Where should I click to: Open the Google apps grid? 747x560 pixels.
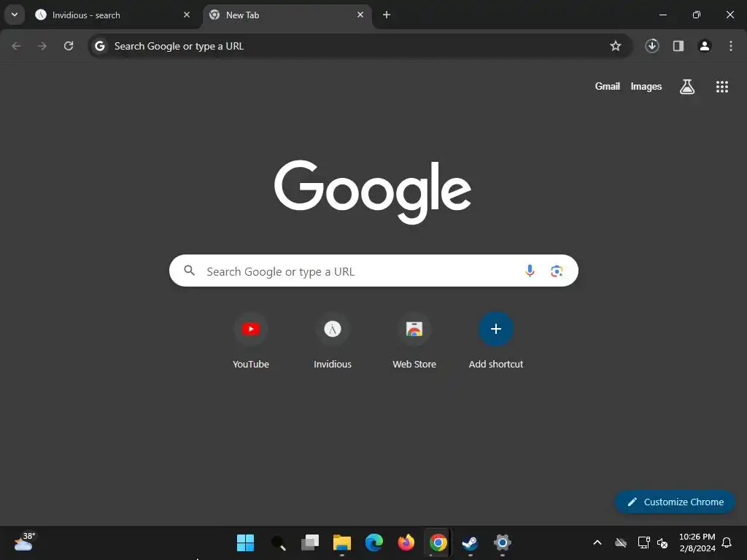click(722, 87)
